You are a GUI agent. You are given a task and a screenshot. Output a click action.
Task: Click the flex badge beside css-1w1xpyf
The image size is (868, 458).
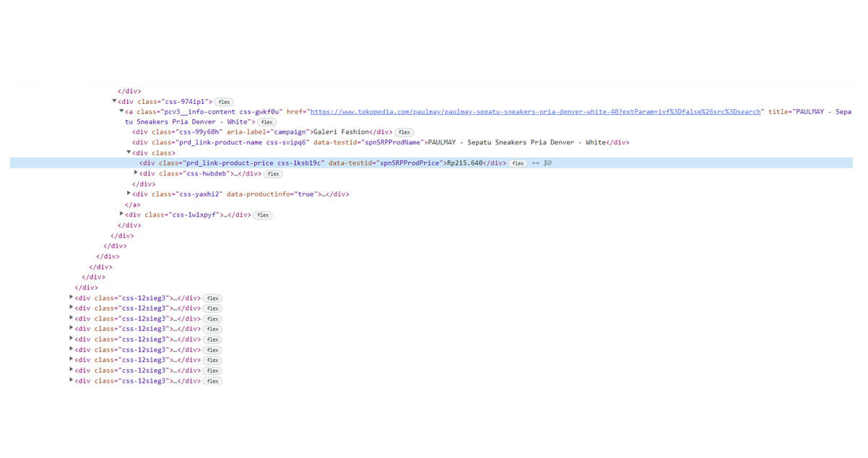click(x=263, y=215)
